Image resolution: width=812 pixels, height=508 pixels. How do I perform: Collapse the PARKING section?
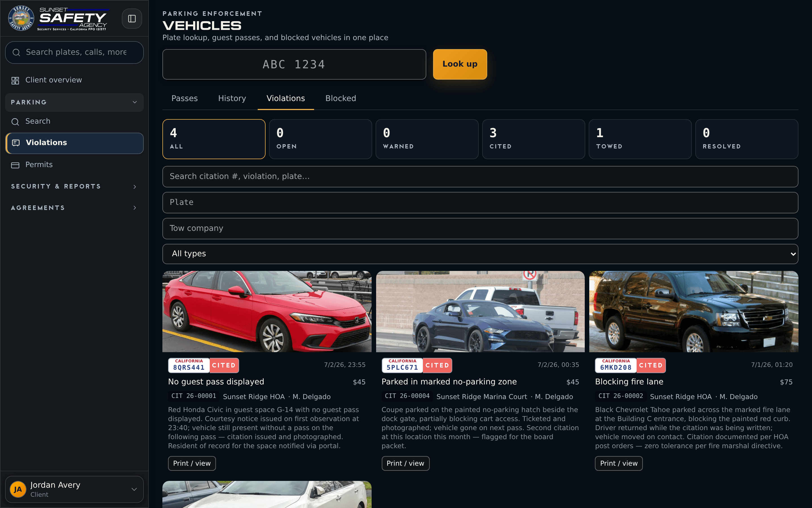(x=74, y=102)
